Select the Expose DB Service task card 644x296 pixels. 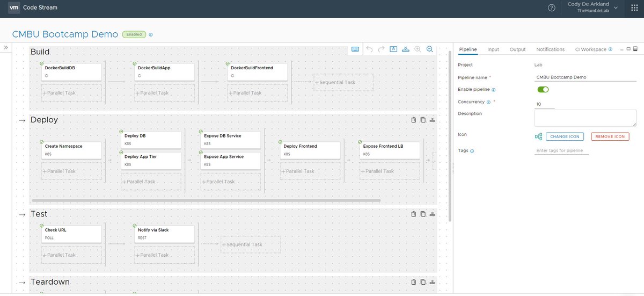click(230, 140)
